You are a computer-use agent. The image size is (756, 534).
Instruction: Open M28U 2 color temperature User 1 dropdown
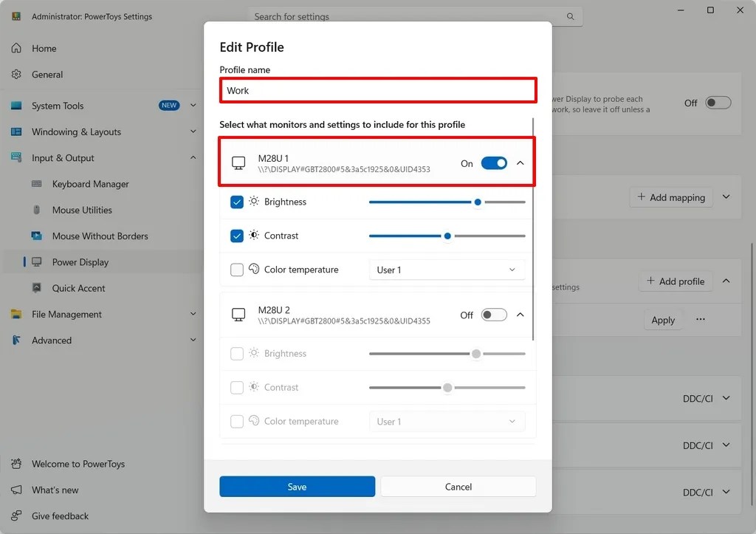447,421
